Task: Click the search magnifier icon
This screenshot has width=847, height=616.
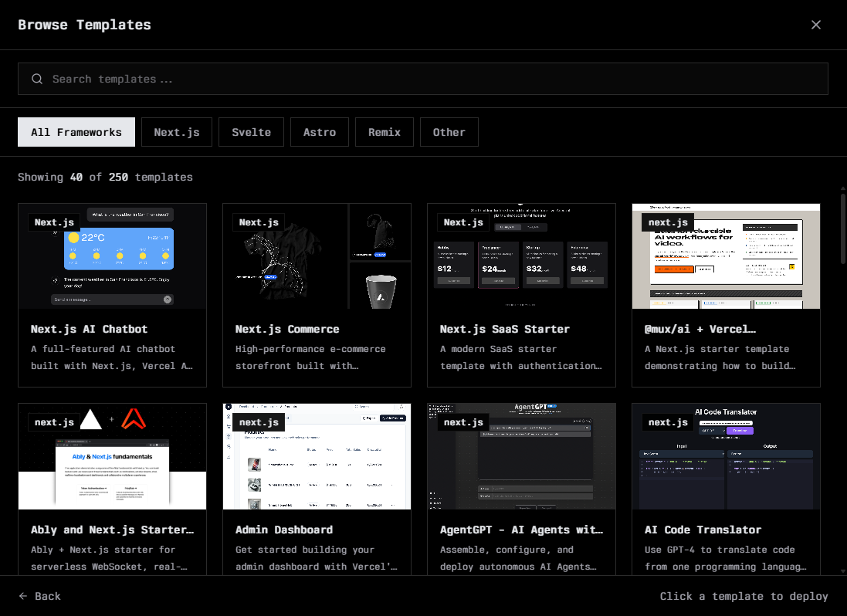Action: 37,79
